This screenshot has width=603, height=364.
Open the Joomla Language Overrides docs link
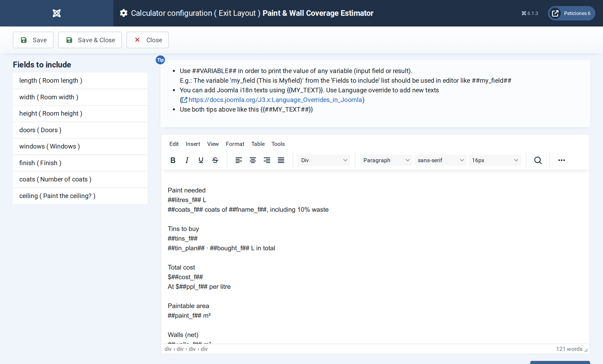272,100
